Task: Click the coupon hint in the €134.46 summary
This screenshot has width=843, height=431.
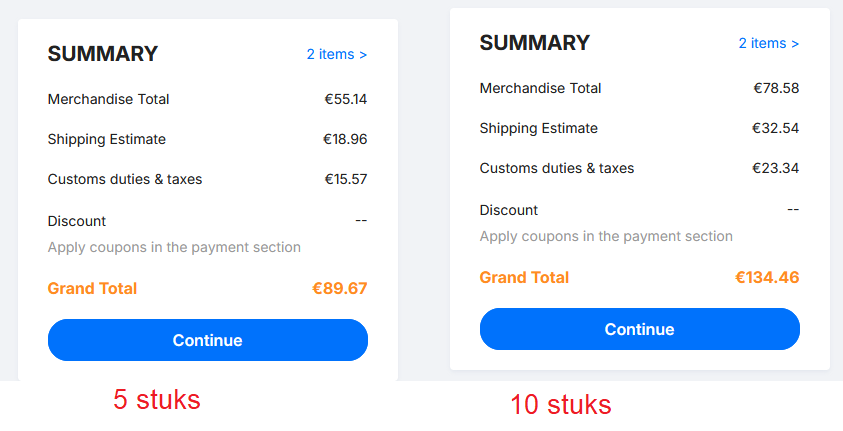Action: [606, 237]
